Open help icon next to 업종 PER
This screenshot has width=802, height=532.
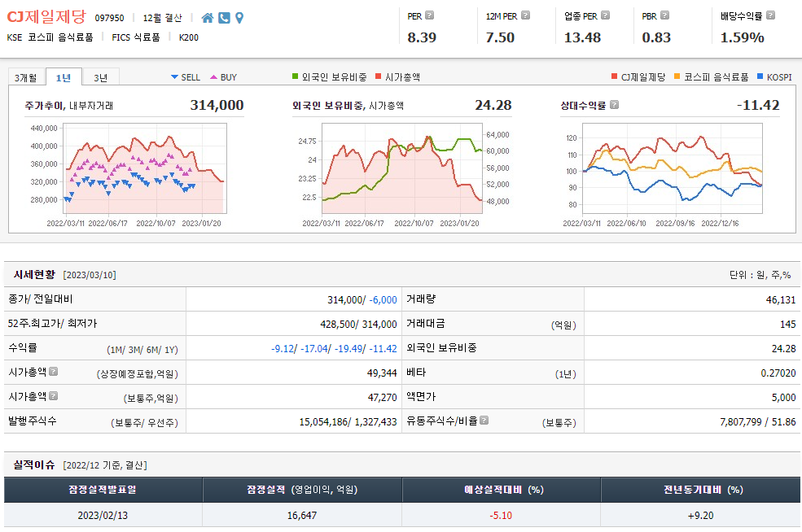click(605, 15)
